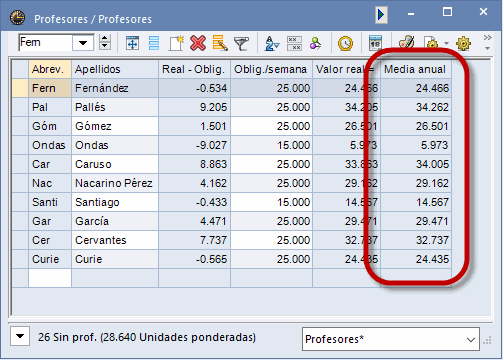
Task: Create a new teacher with the new page icon
Action: 176,43
